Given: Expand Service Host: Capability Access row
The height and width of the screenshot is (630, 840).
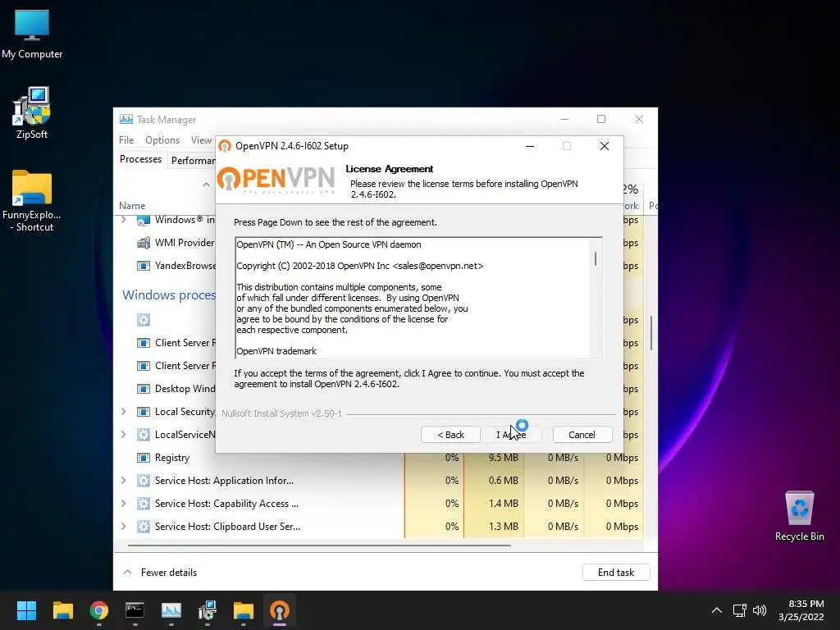Looking at the screenshot, I should [x=124, y=504].
